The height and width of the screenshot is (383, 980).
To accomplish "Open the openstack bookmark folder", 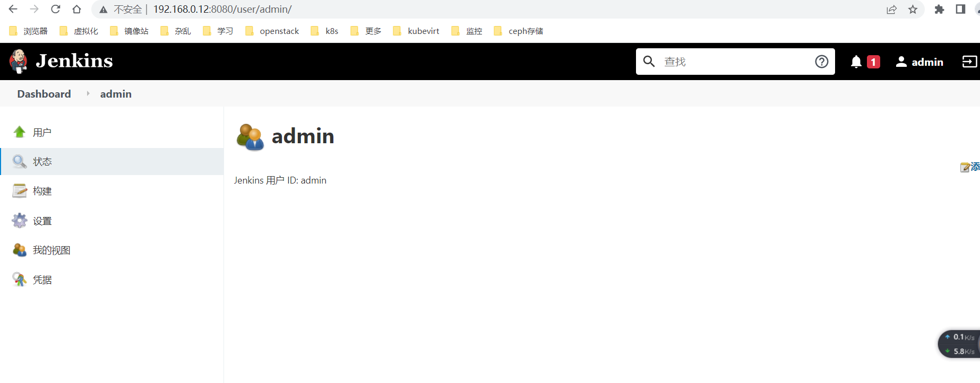I will [x=272, y=31].
